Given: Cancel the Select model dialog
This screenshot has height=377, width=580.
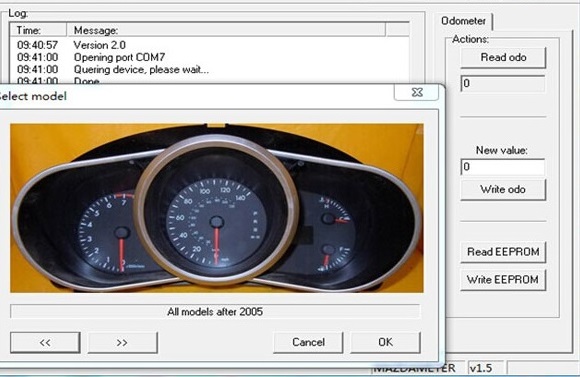Looking at the screenshot, I should point(308,343).
